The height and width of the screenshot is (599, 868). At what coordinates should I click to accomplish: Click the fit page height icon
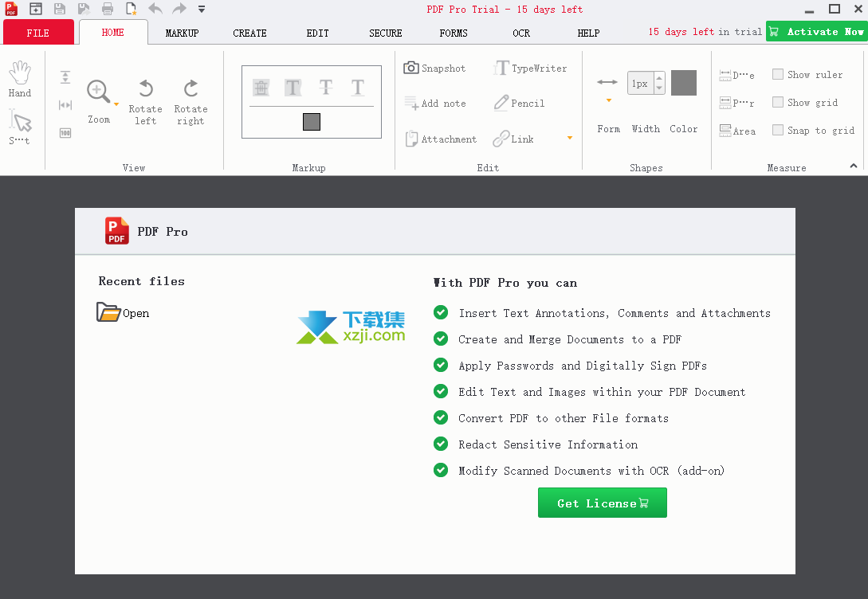[x=65, y=77]
